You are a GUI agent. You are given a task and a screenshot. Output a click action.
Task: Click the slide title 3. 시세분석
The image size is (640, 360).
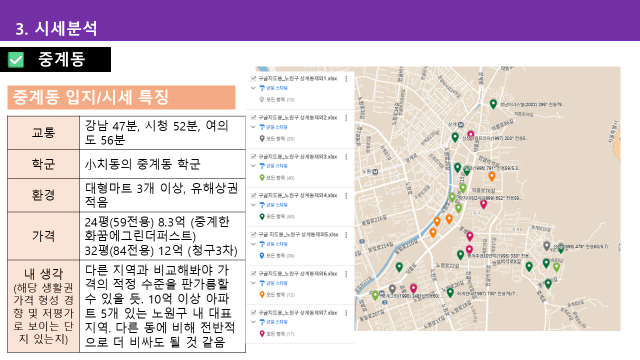pyautogui.click(x=56, y=28)
